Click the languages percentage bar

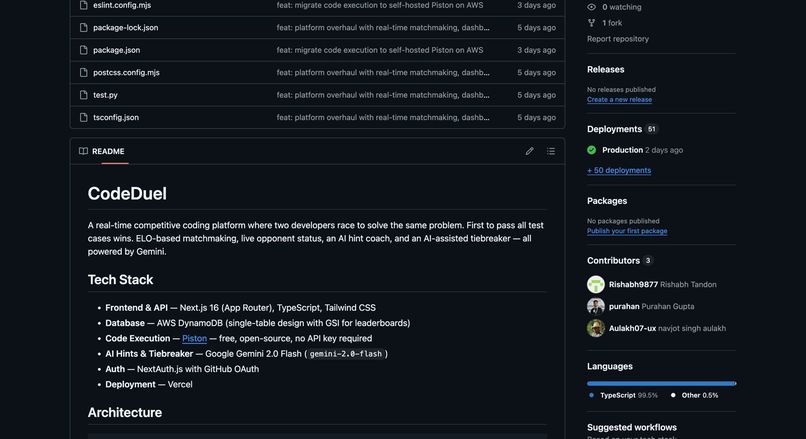[662, 383]
